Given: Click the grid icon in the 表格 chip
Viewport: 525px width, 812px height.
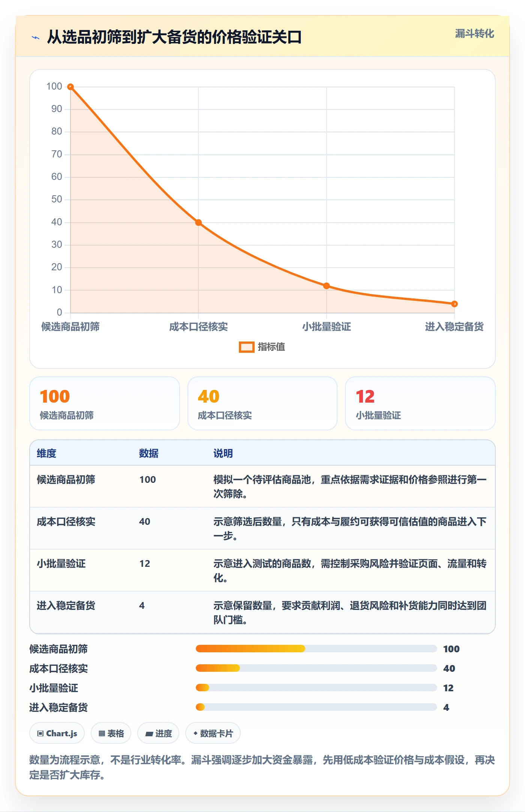Looking at the screenshot, I should click(x=102, y=734).
